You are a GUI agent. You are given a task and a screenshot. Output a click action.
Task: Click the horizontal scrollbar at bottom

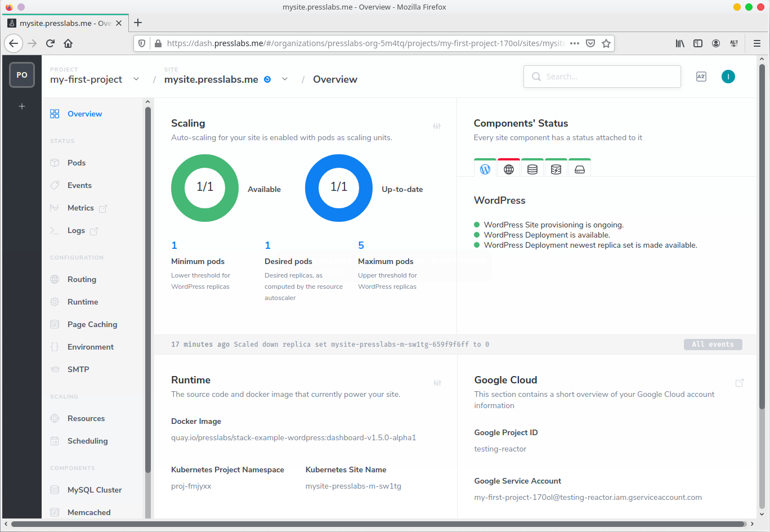(x=377, y=524)
